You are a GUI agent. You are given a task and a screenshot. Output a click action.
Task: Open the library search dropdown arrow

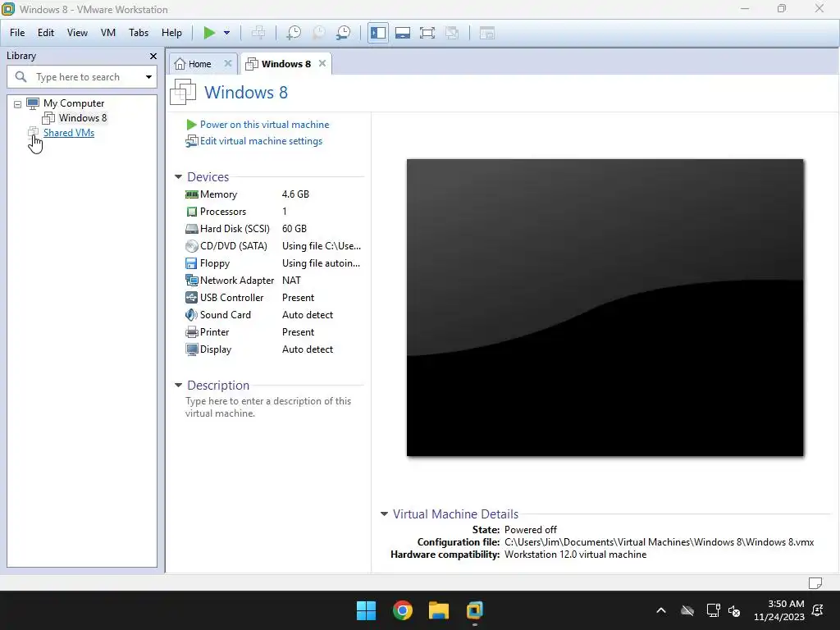click(x=148, y=76)
